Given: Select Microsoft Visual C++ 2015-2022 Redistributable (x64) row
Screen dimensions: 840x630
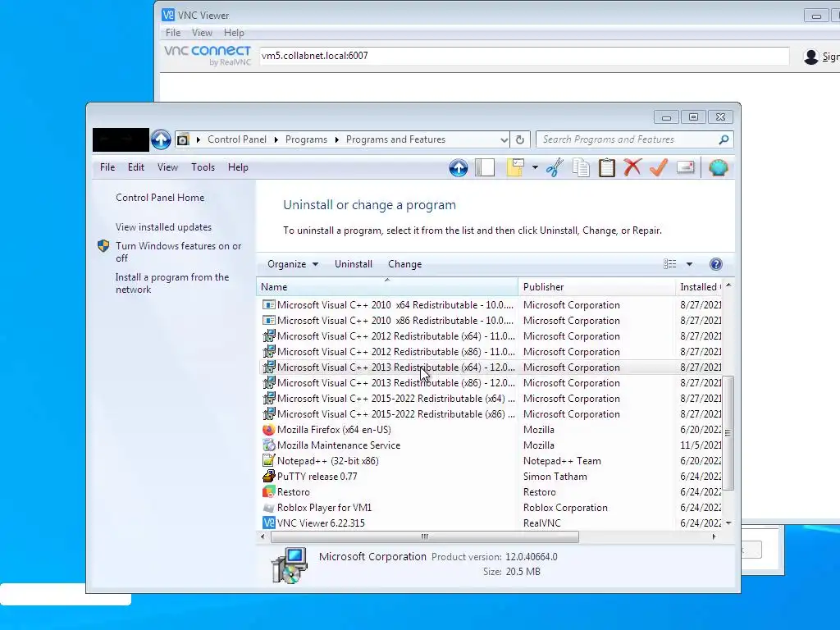Looking at the screenshot, I should coord(491,398).
